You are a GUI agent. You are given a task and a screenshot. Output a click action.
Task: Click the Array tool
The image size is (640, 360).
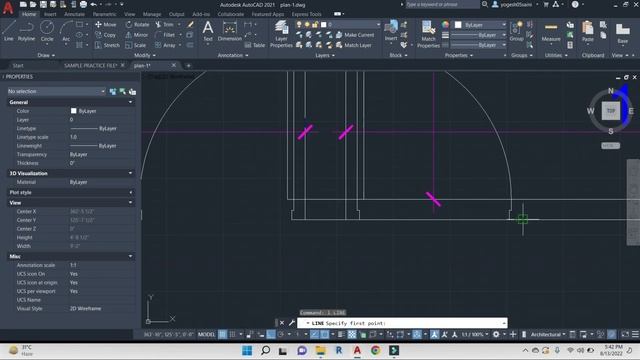coord(165,45)
